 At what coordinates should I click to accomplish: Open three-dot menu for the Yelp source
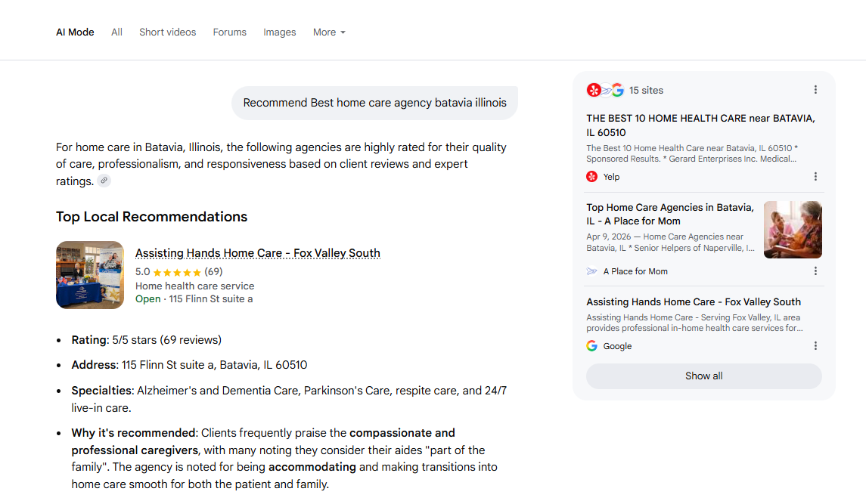[x=815, y=177]
